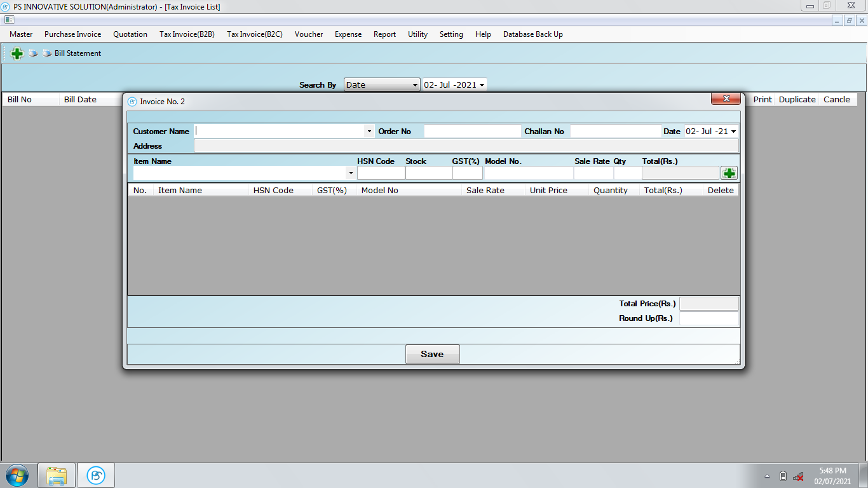Click the Order No input field

click(x=472, y=132)
